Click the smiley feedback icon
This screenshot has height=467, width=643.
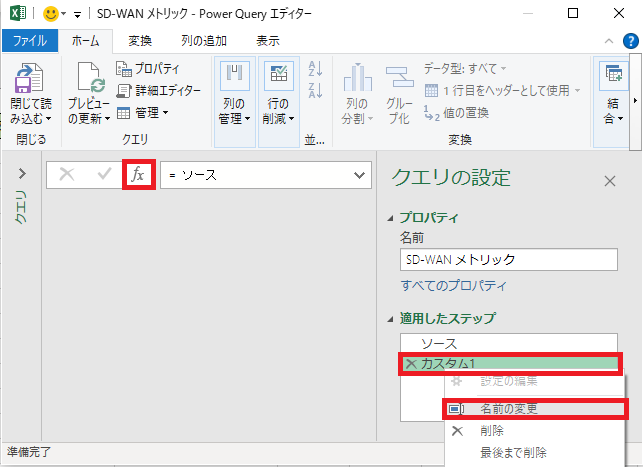[x=51, y=14]
